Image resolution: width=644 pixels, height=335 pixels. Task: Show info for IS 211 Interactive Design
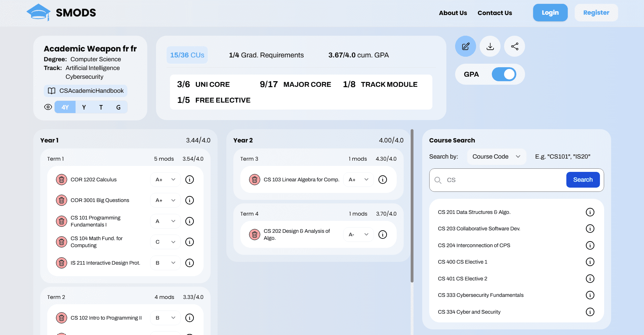(x=190, y=263)
